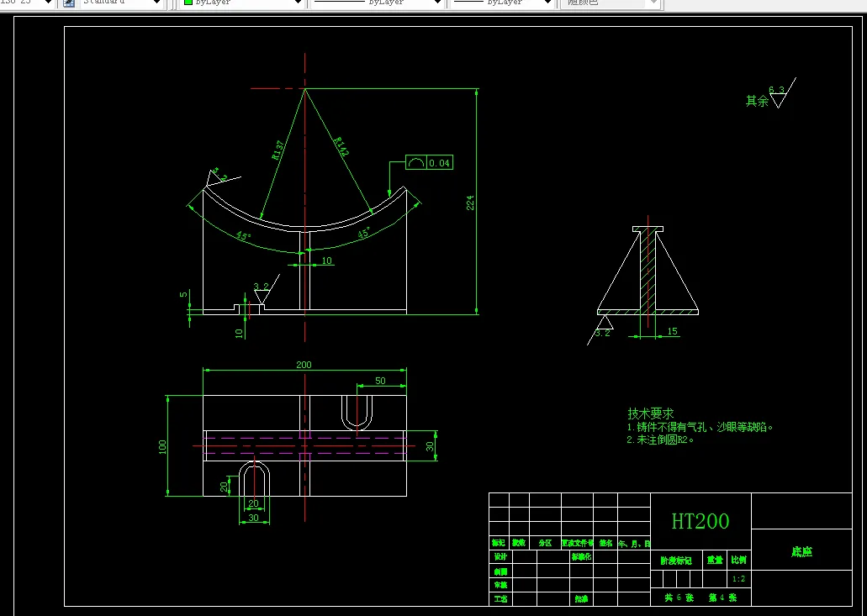Select the 第 4 张 sheet number text
Viewport: 867px width, 616px height.
(722, 598)
